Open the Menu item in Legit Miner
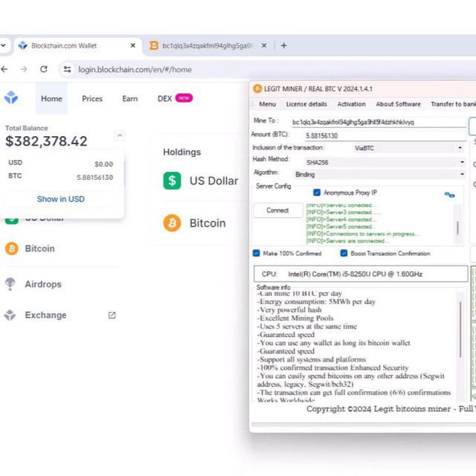Viewport: 476px width, 476px height. coord(268,104)
